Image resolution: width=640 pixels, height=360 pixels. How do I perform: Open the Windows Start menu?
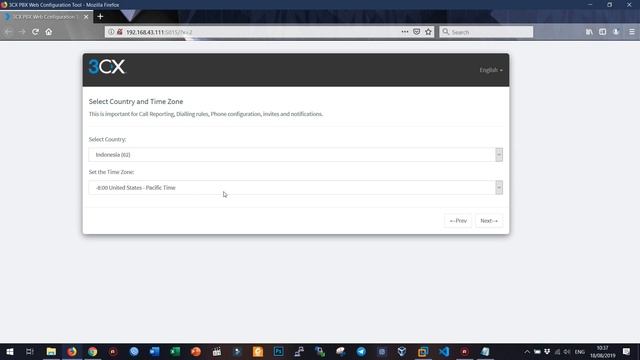10,351
